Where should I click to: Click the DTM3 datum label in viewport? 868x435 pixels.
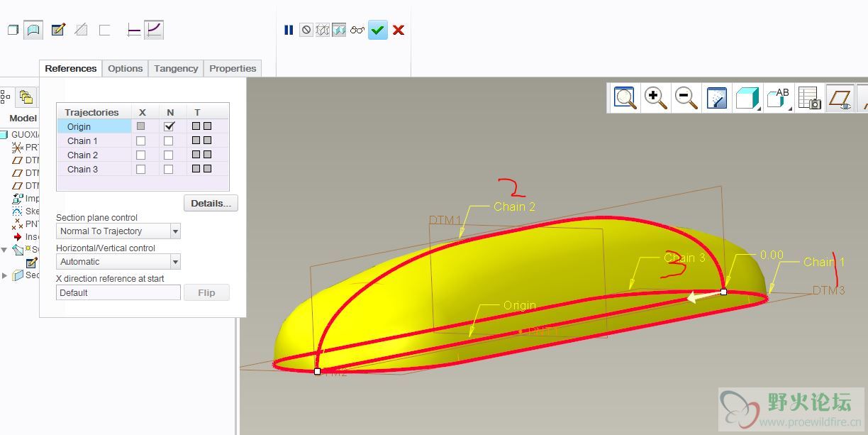pos(828,290)
